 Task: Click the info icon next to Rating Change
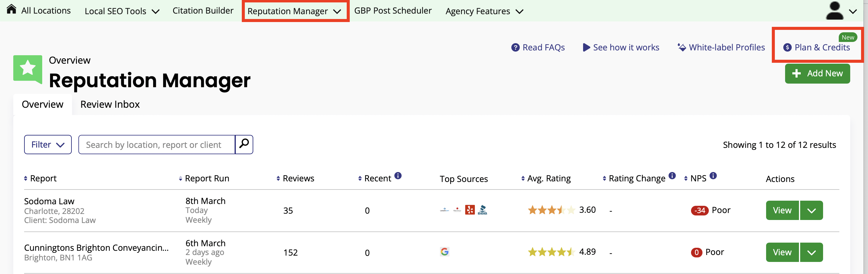pos(672,176)
